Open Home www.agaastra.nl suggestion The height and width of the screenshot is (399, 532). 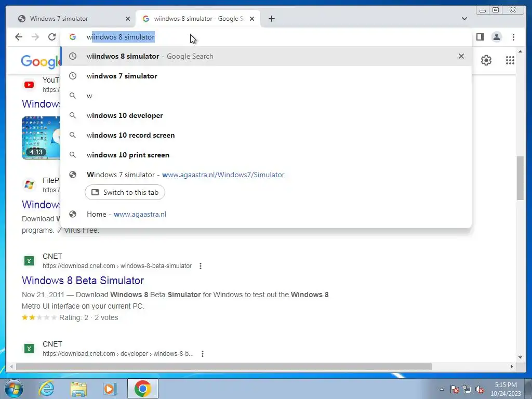tap(266, 214)
